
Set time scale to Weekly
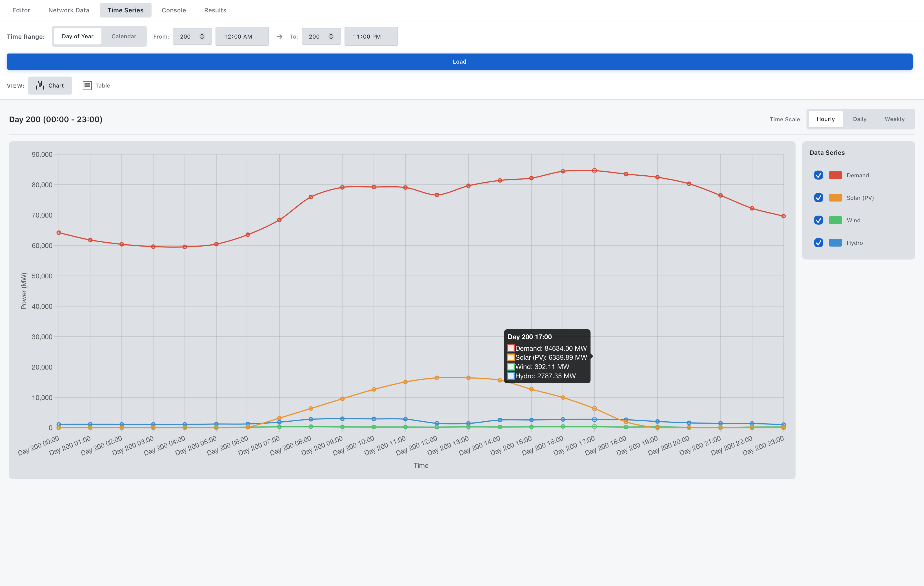[x=894, y=119]
